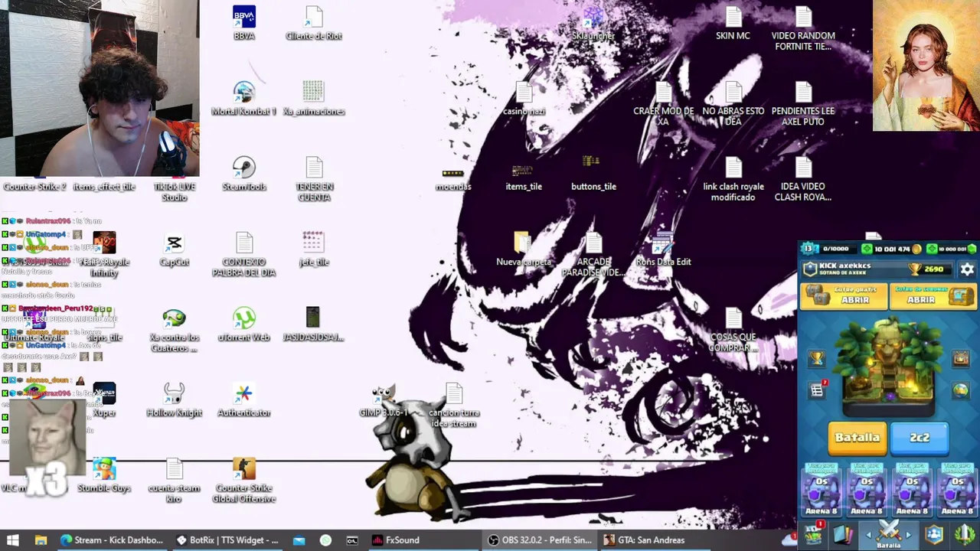Open the GIMP 3.0.6-1 desktop icon
The width and height of the screenshot is (980, 551).
(x=384, y=399)
